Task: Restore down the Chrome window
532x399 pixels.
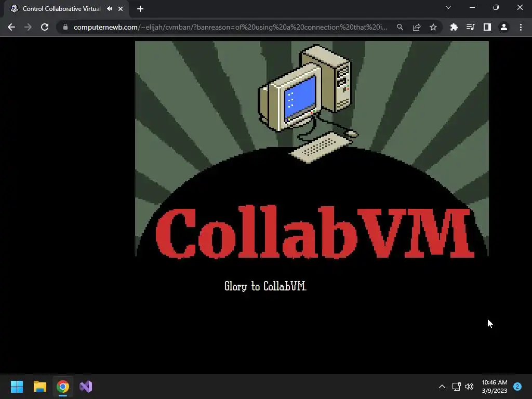Action: 496,7
